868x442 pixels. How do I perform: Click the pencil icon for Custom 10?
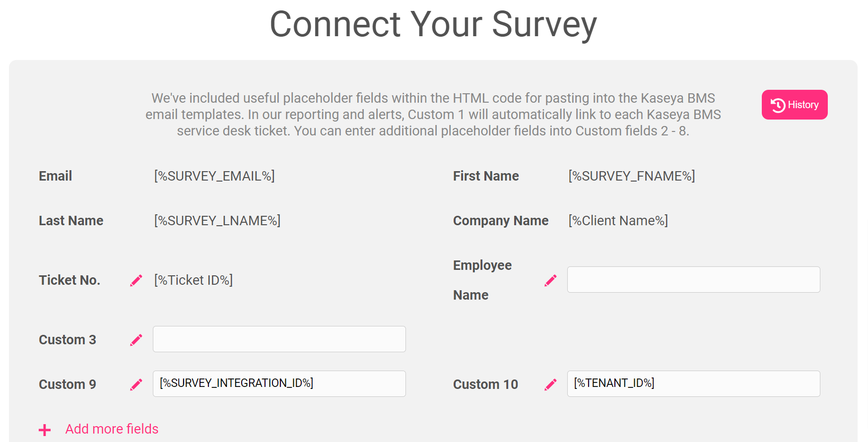[550, 384]
